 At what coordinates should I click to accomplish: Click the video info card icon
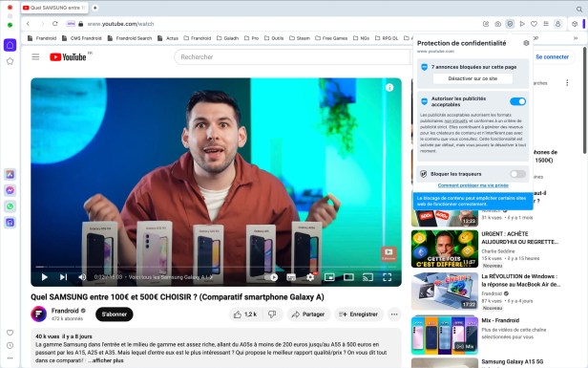click(x=389, y=88)
